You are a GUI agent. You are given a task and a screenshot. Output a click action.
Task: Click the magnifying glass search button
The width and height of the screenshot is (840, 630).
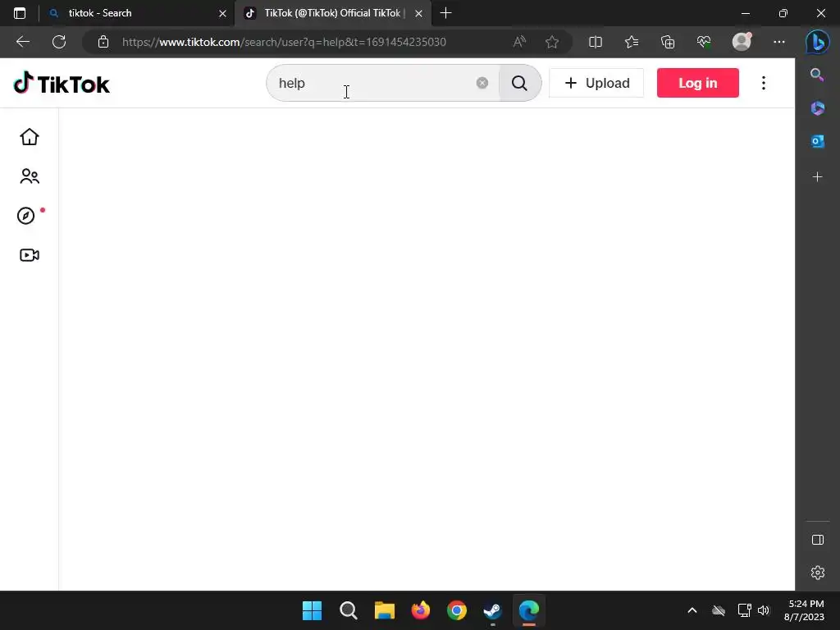[x=519, y=83]
